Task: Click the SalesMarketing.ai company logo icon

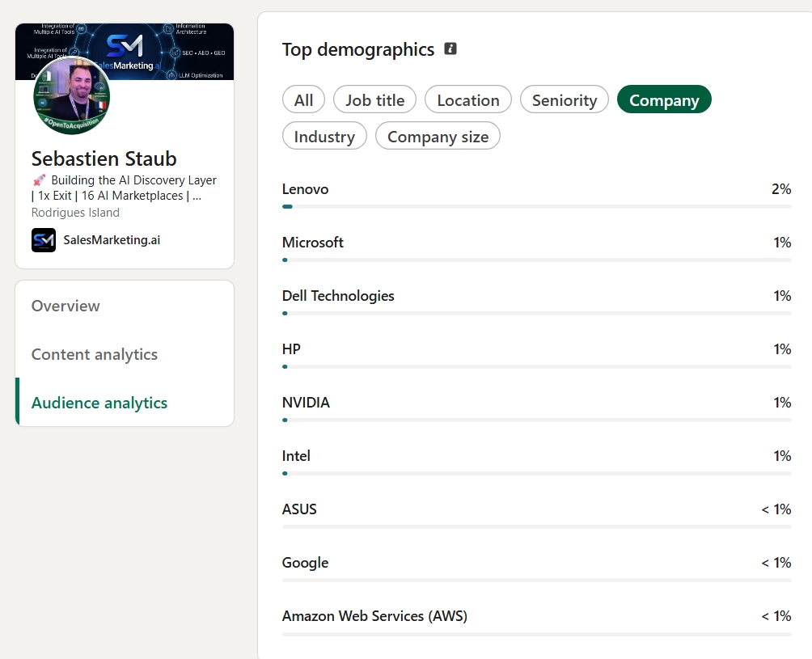Action: point(44,239)
